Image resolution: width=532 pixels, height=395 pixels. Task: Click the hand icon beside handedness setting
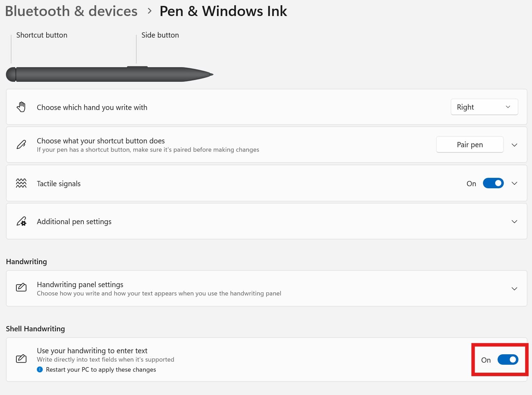pos(21,106)
